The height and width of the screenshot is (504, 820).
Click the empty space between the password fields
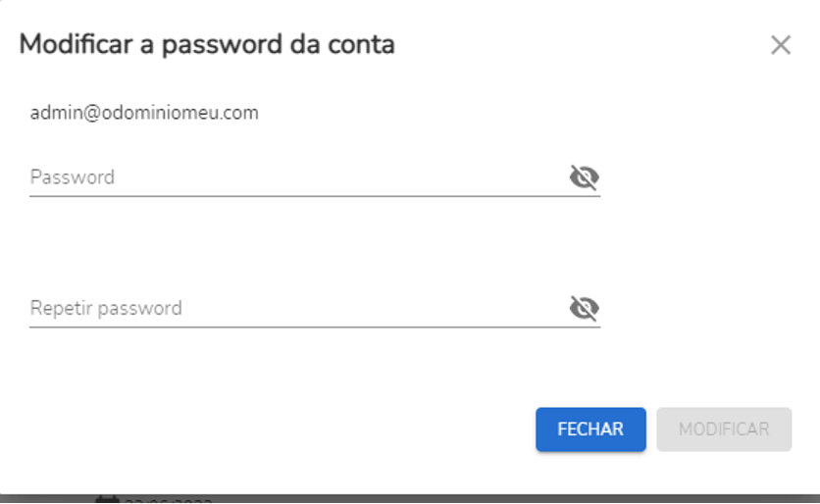pyautogui.click(x=314, y=243)
